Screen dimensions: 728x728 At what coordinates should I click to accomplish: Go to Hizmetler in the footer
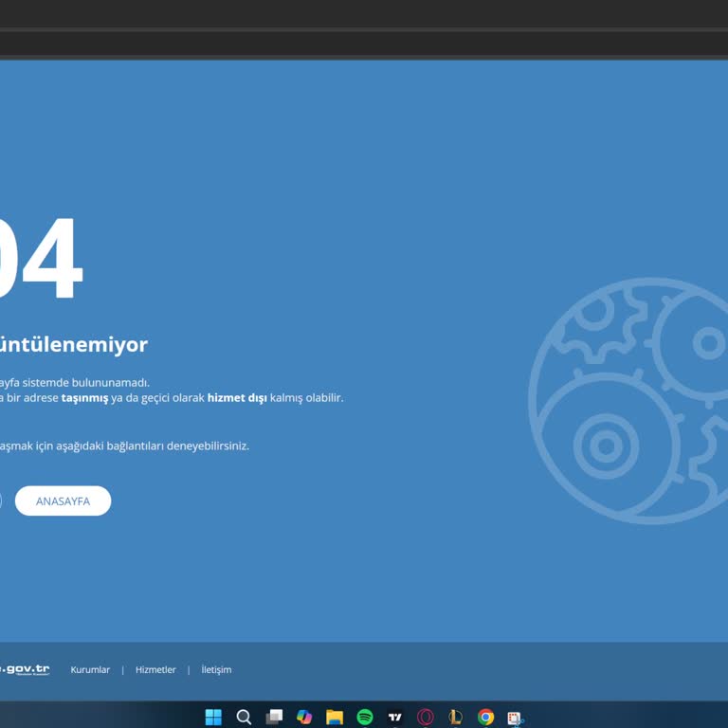(155, 669)
